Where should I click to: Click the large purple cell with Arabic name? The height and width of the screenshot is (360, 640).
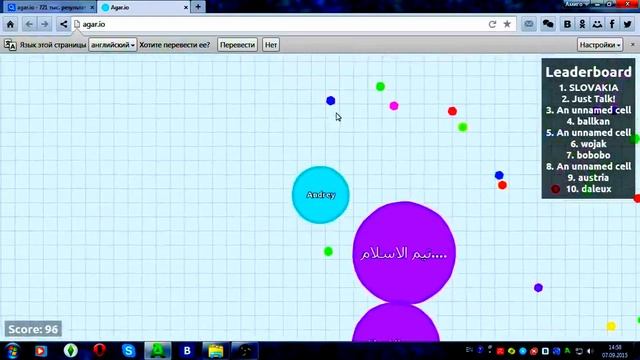[x=404, y=253]
